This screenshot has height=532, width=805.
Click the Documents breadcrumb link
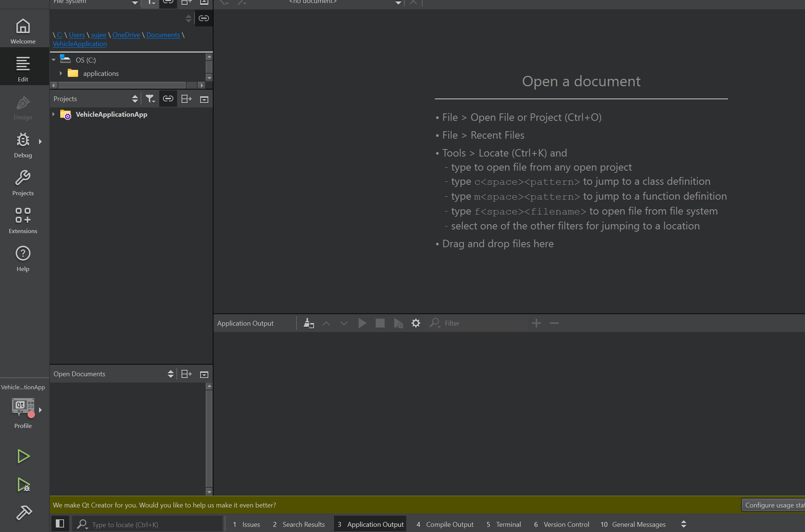tap(163, 35)
